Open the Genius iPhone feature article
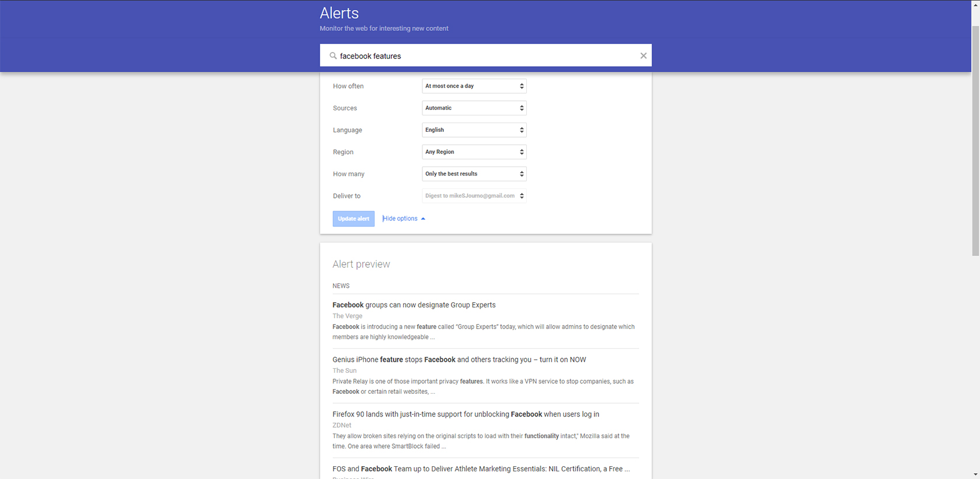The width and height of the screenshot is (980, 479). [459, 360]
